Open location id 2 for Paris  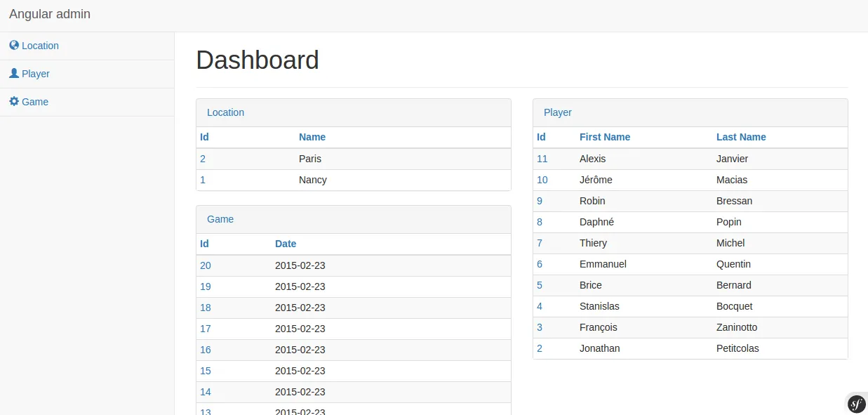click(203, 159)
